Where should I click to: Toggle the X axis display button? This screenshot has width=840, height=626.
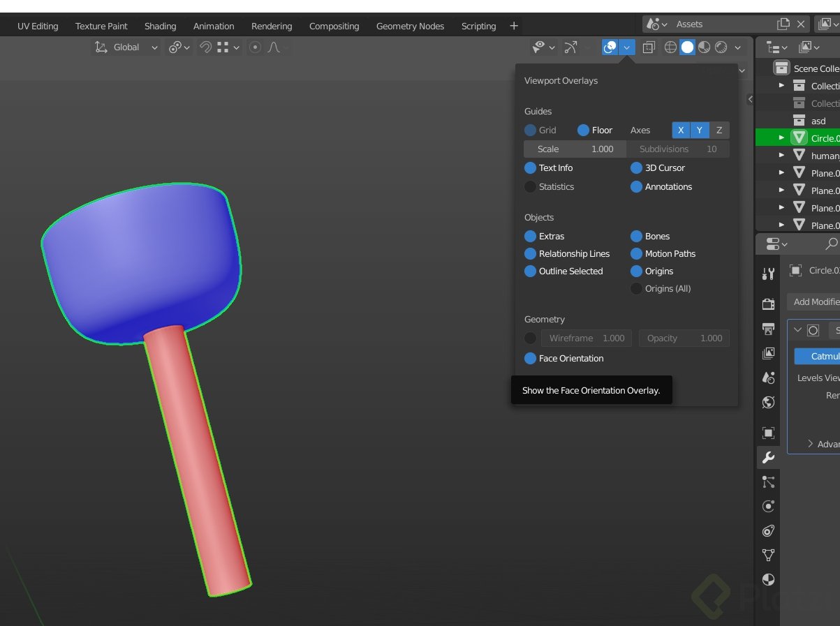[x=681, y=130]
